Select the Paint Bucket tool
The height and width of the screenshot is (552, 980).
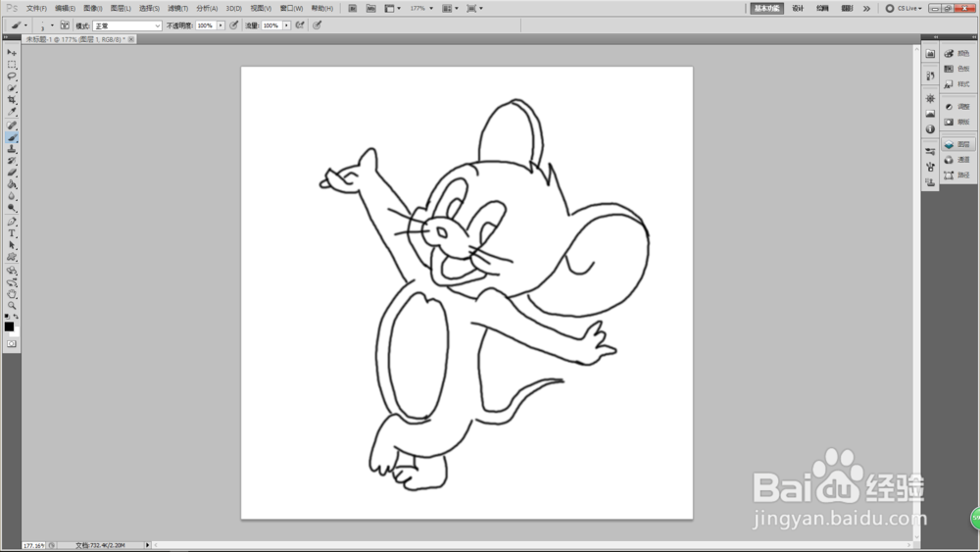pyautogui.click(x=11, y=184)
